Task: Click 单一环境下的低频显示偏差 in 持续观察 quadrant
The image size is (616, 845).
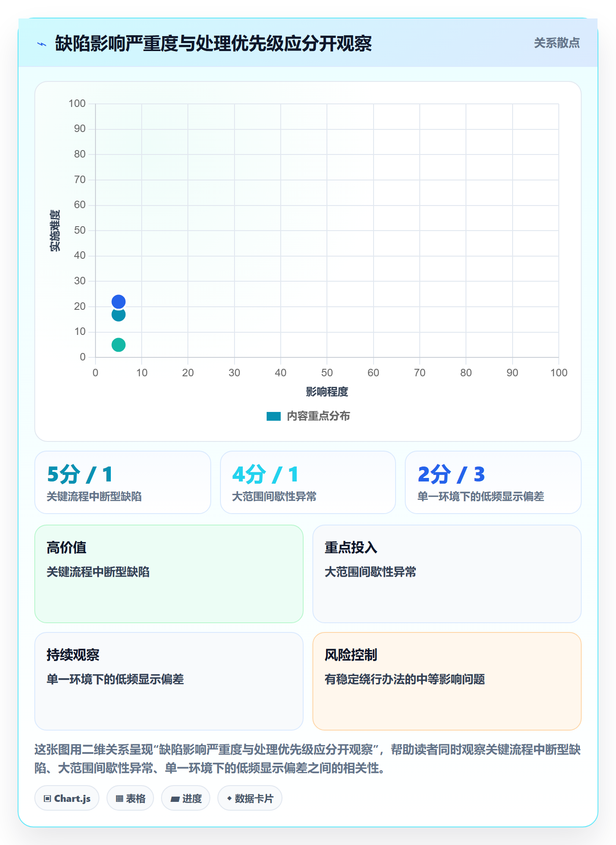Action: tap(115, 680)
